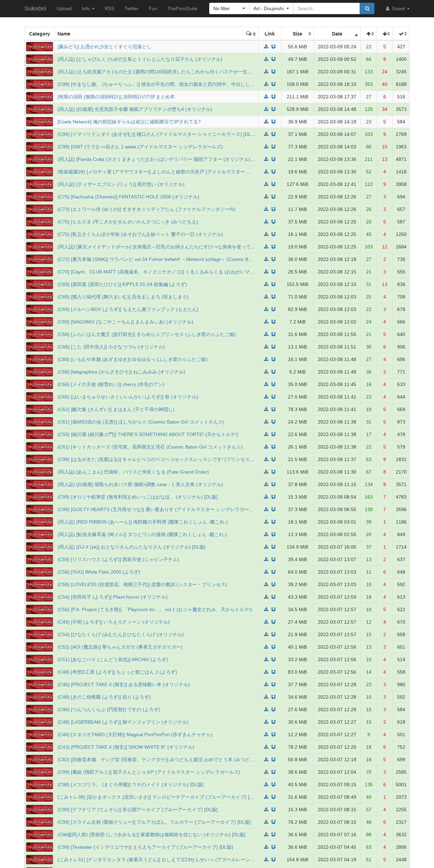Expand the Info menu
The height and width of the screenshot is (868, 434).
(88, 8)
